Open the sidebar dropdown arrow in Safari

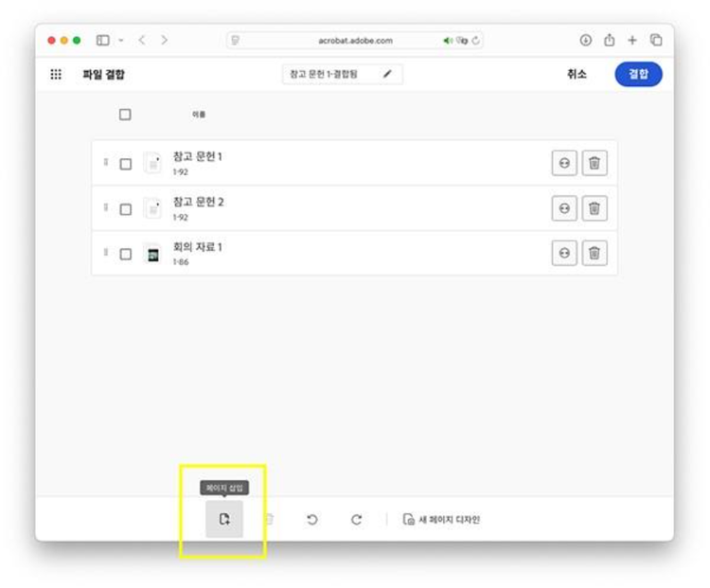click(x=121, y=41)
